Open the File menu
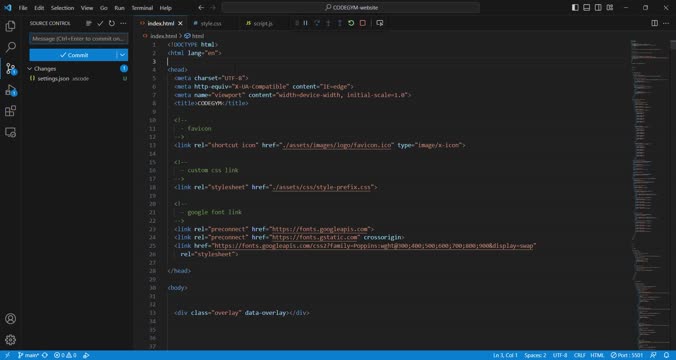The width and height of the screenshot is (676, 360). coord(23,8)
